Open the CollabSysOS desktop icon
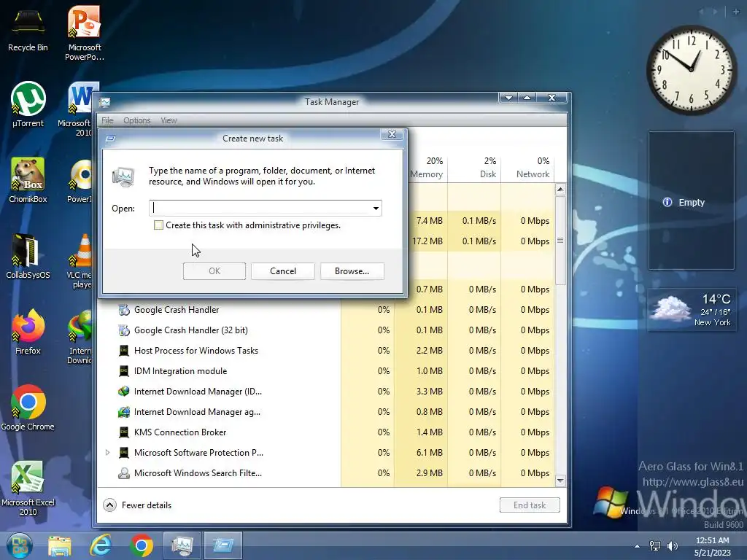This screenshot has width=747, height=560. (28, 256)
